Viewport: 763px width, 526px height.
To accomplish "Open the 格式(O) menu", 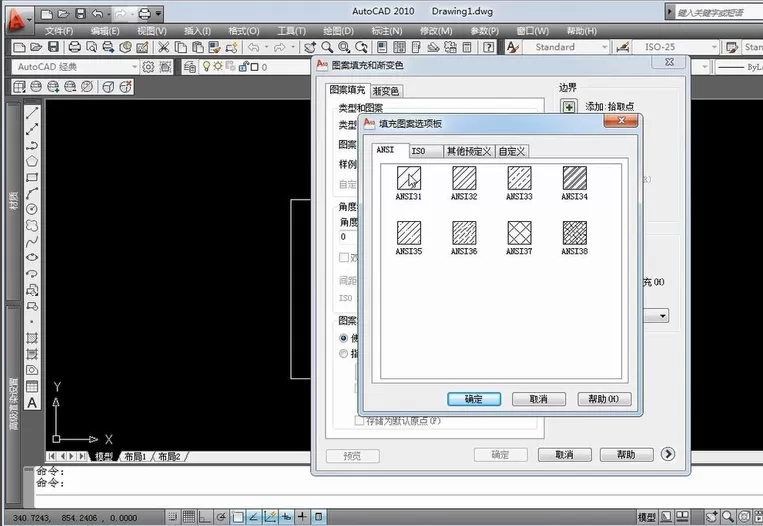I will [x=244, y=31].
